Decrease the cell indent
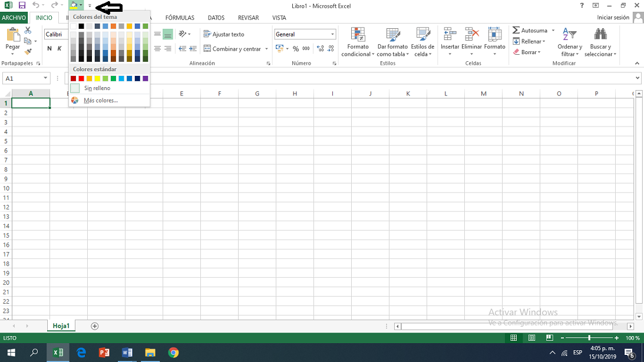644x362 pixels. pyautogui.click(x=182, y=48)
